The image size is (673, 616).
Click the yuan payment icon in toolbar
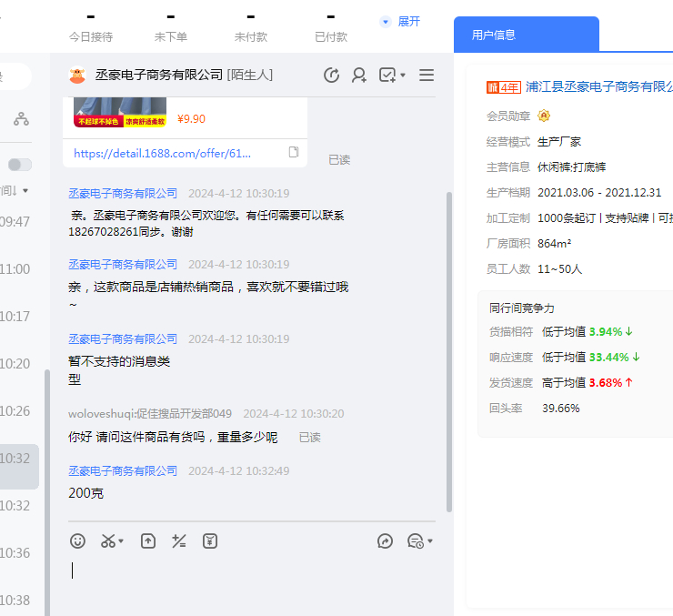[x=210, y=541]
